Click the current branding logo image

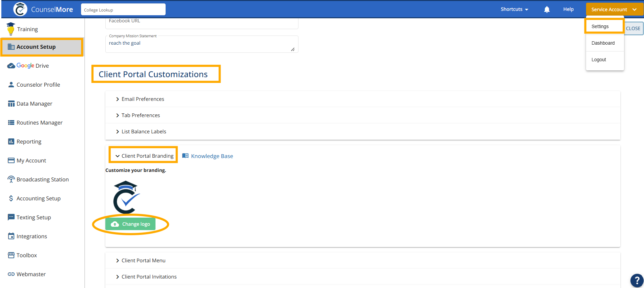click(126, 197)
